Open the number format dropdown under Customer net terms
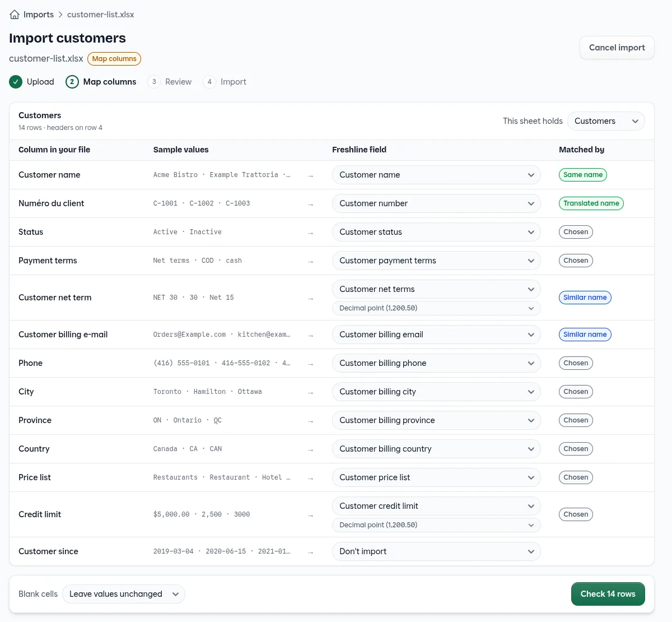 (x=436, y=308)
